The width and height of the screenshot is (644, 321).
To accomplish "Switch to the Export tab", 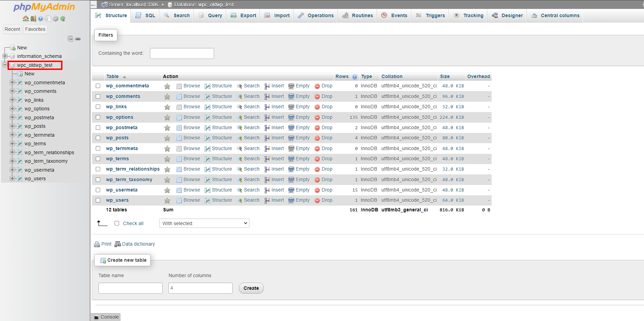I will 244,15.
